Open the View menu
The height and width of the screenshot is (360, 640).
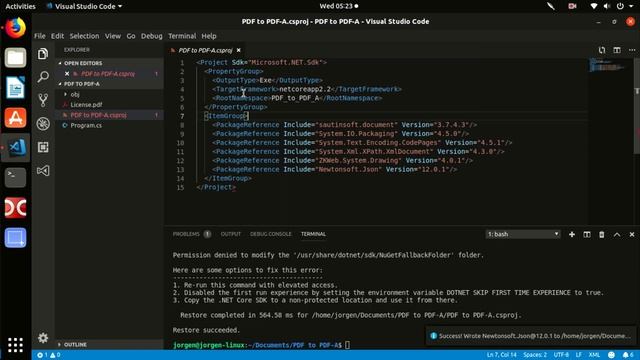[x=113, y=36]
